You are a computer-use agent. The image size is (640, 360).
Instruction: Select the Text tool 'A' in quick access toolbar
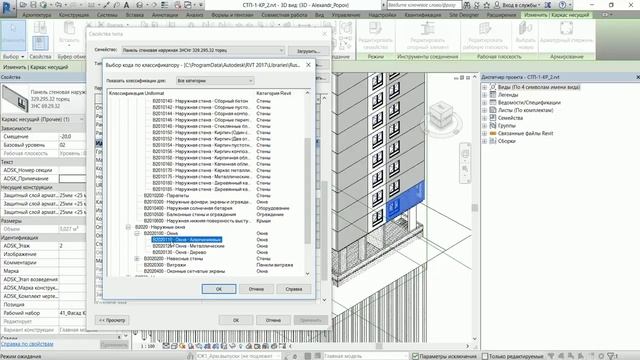(127, 5)
